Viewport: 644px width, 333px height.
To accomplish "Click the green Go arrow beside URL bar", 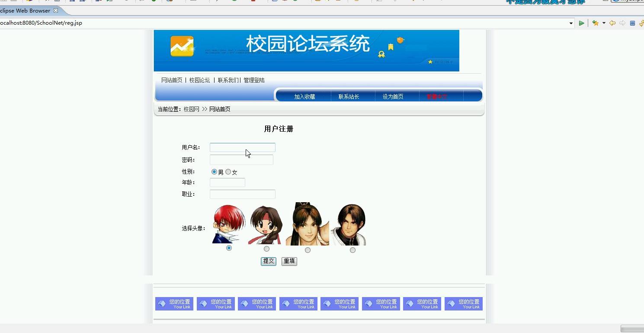I will [582, 23].
